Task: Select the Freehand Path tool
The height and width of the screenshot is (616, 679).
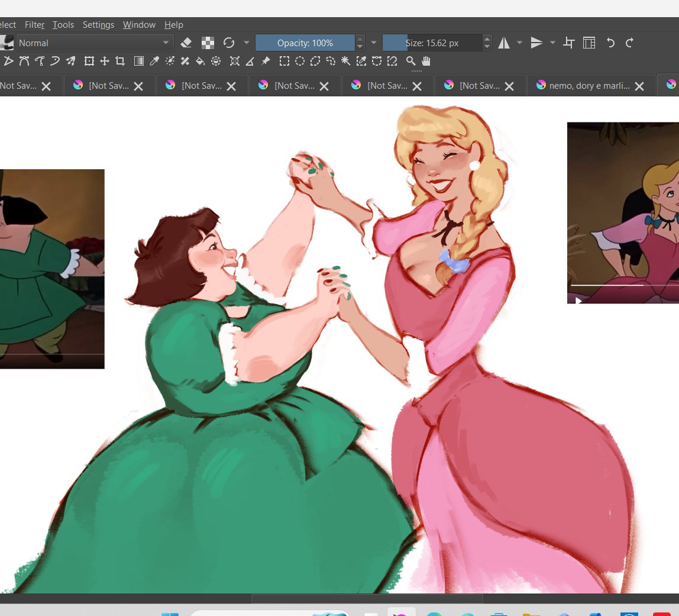Action: click(40, 61)
